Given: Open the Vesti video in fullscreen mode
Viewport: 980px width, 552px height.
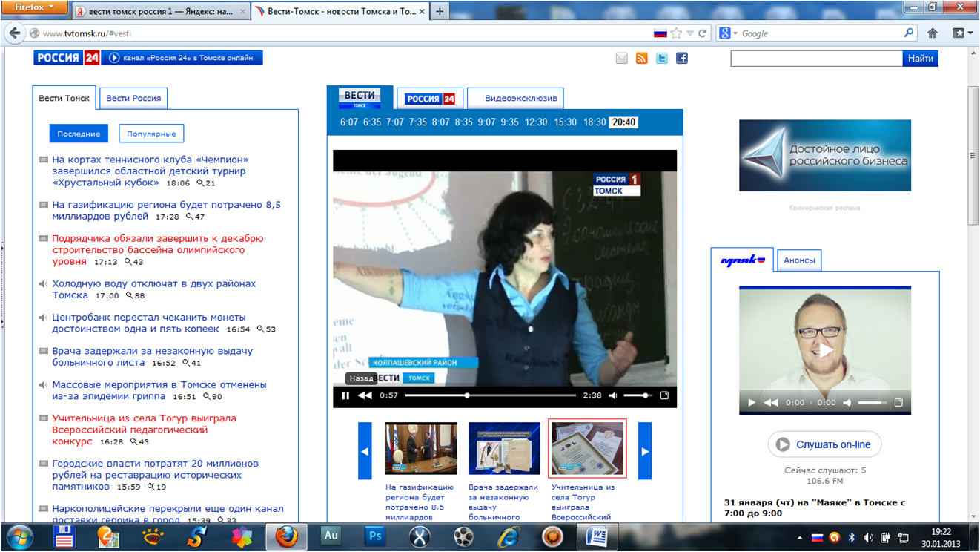Looking at the screenshot, I should (x=664, y=395).
